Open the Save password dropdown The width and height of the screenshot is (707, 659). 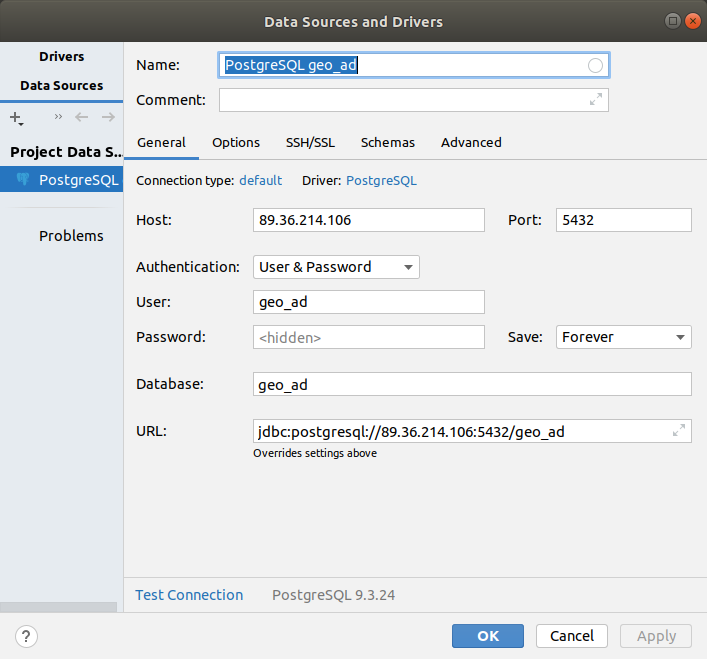(623, 337)
